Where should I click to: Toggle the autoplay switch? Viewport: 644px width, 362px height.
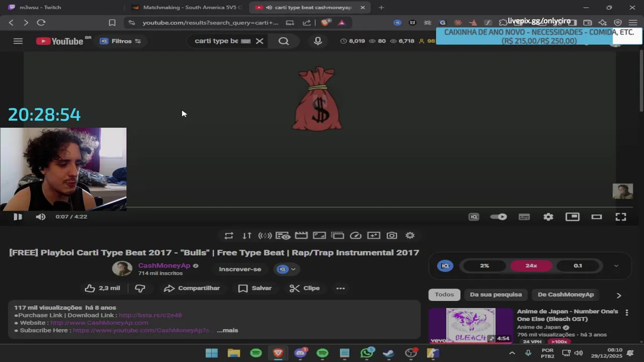[499, 217]
